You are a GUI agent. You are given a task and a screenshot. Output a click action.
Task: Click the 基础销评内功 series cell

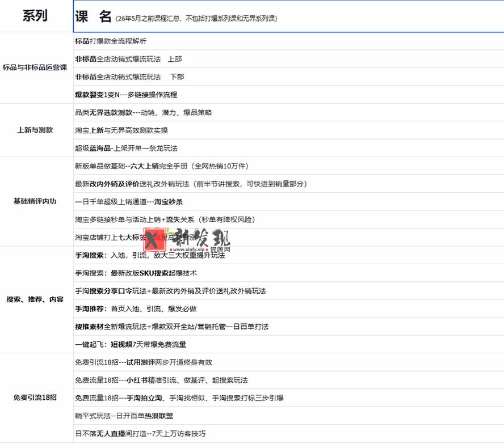pyautogui.click(x=36, y=201)
